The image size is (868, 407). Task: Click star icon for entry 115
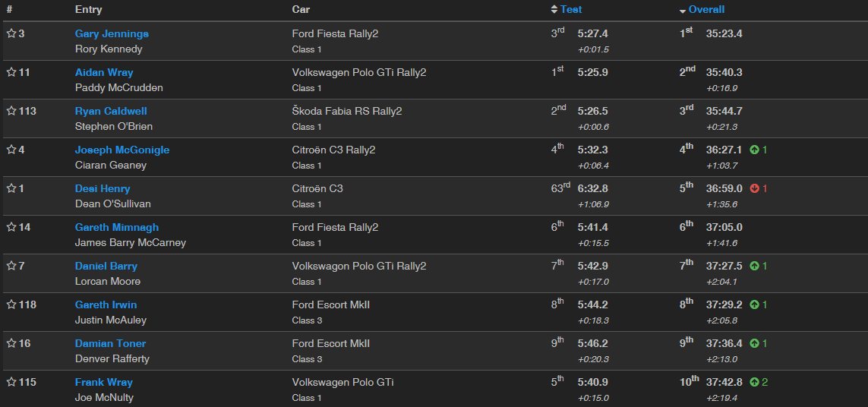click(11, 382)
